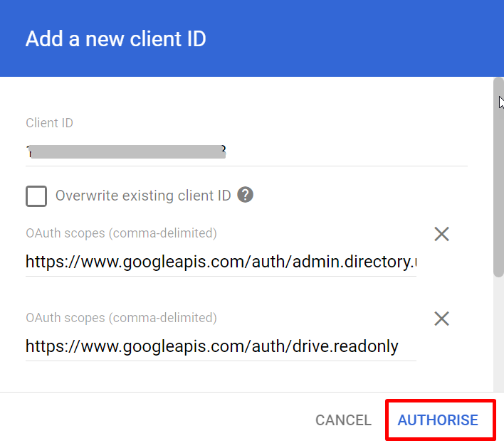Click the AUTHORISE button

438,420
